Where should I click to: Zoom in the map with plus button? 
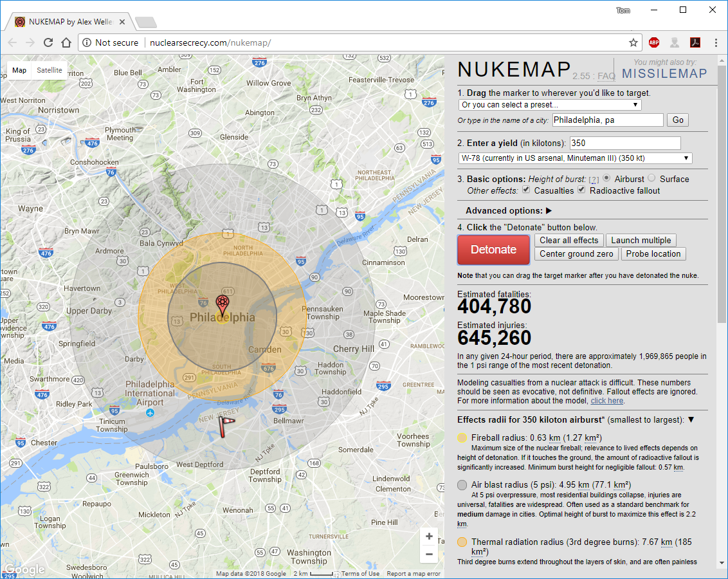[x=429, y=537]
